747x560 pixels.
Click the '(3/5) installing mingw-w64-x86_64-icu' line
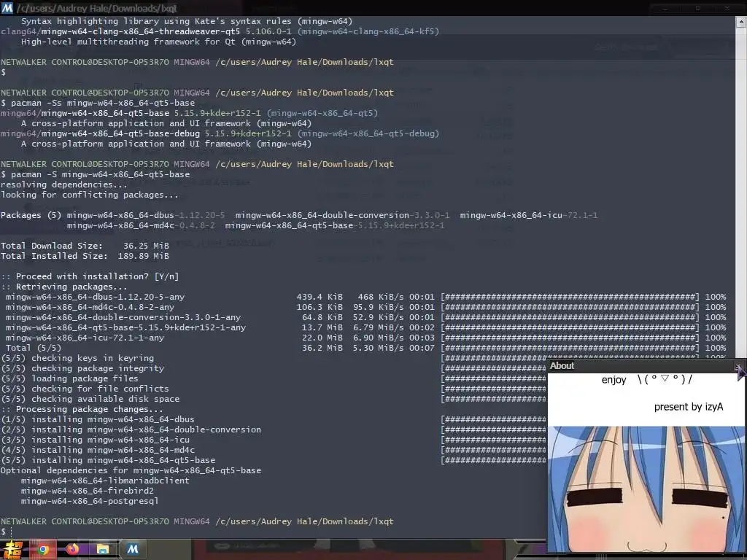[96, 440]
